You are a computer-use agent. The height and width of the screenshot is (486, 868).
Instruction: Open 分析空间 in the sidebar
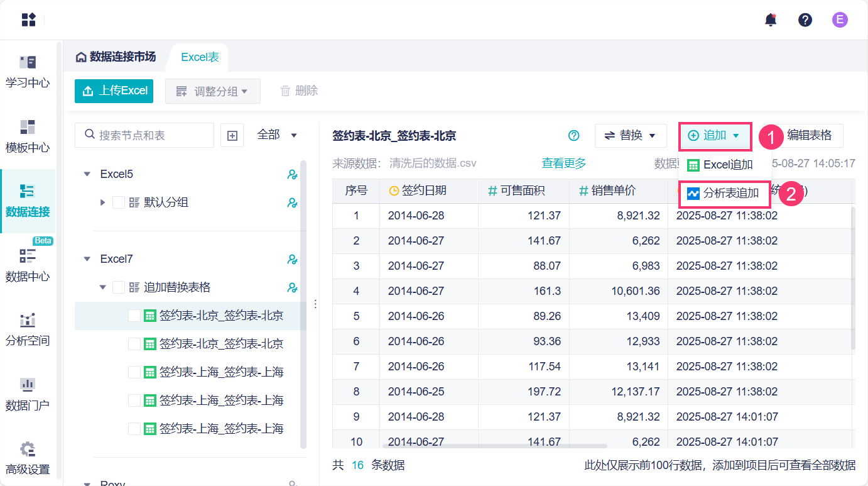pyautogui.click(x=28, y=329)
